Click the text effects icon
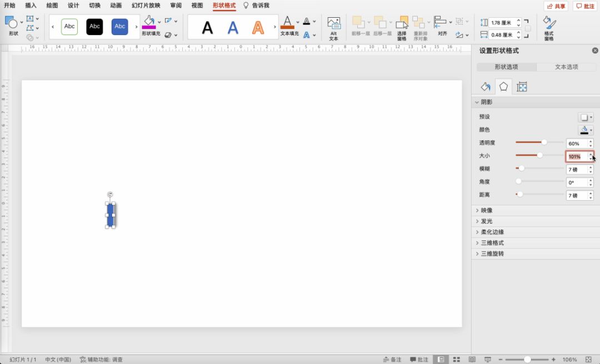This screenshot has width=600, height=364. click(x=307, y=35)
